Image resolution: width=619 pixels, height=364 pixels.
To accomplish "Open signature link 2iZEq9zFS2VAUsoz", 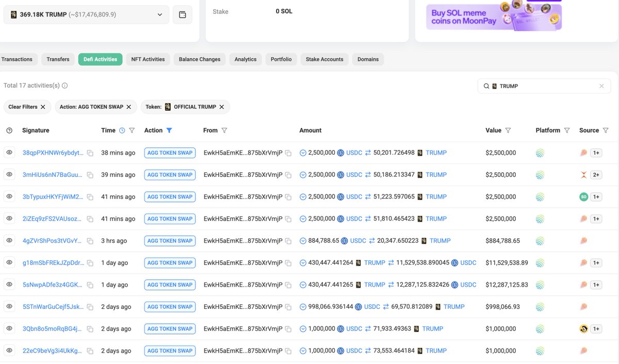I will [52, 219].
